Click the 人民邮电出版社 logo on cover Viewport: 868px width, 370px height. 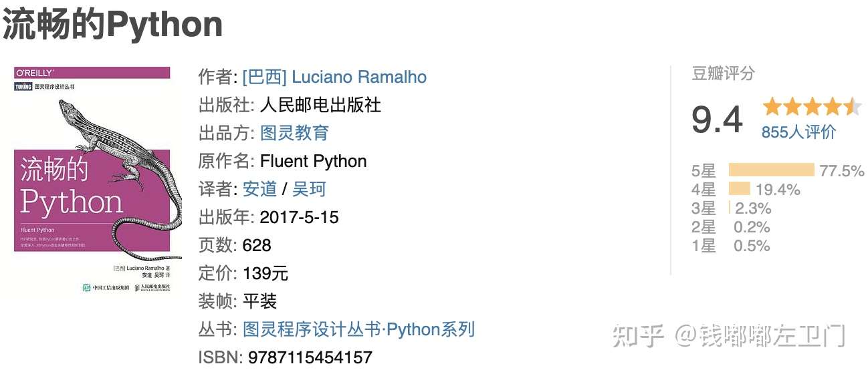(152, 287)
